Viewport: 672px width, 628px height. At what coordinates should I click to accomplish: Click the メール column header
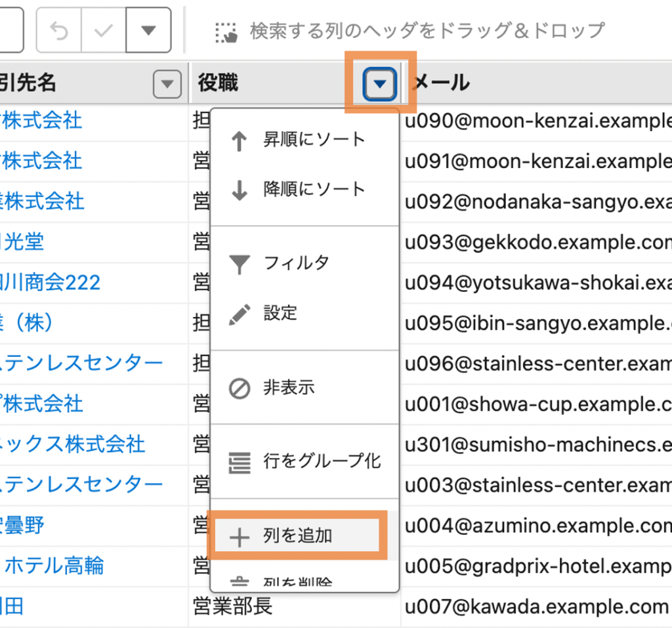441,83
